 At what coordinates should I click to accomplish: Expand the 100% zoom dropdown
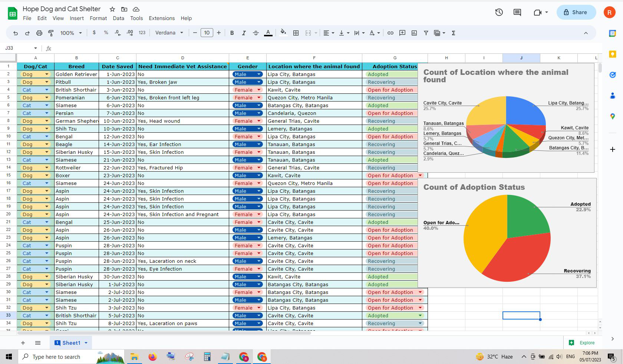tap(71, 33)
